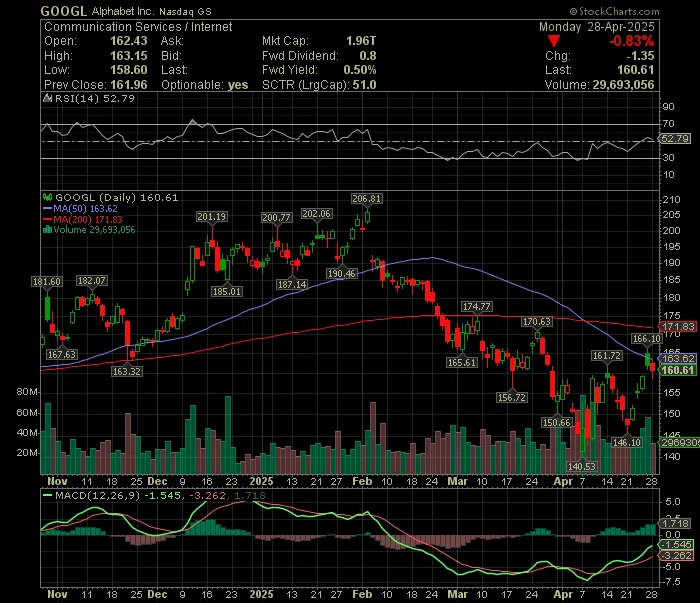The height and width of the screenshot is (603, 700).
Task: Select the Mkt Cap value 1.96T
Action: point(361,41)
